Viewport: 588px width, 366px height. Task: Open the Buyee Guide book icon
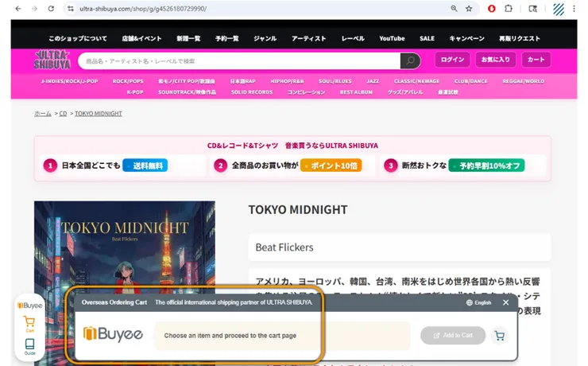29,346
